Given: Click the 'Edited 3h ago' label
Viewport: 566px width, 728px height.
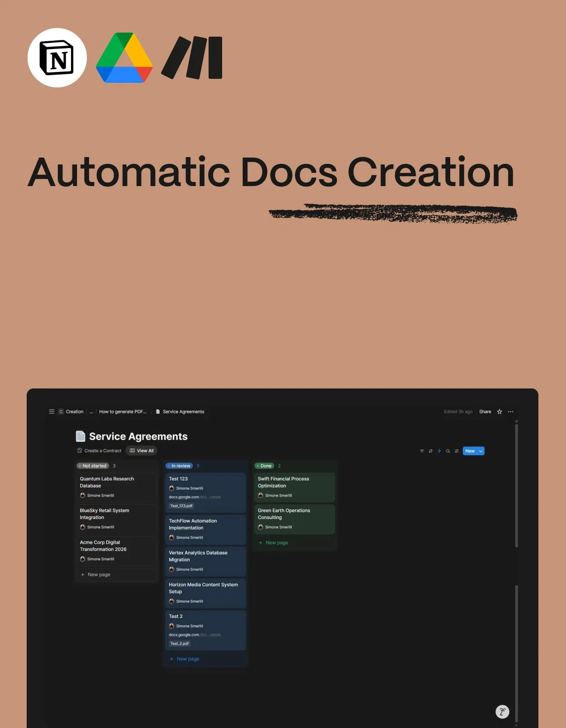Looking at the screenshot, I should point(458,412).
